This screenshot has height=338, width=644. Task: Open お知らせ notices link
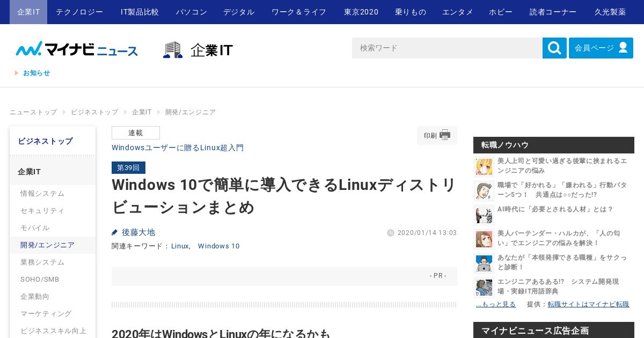tap(36, 73)
